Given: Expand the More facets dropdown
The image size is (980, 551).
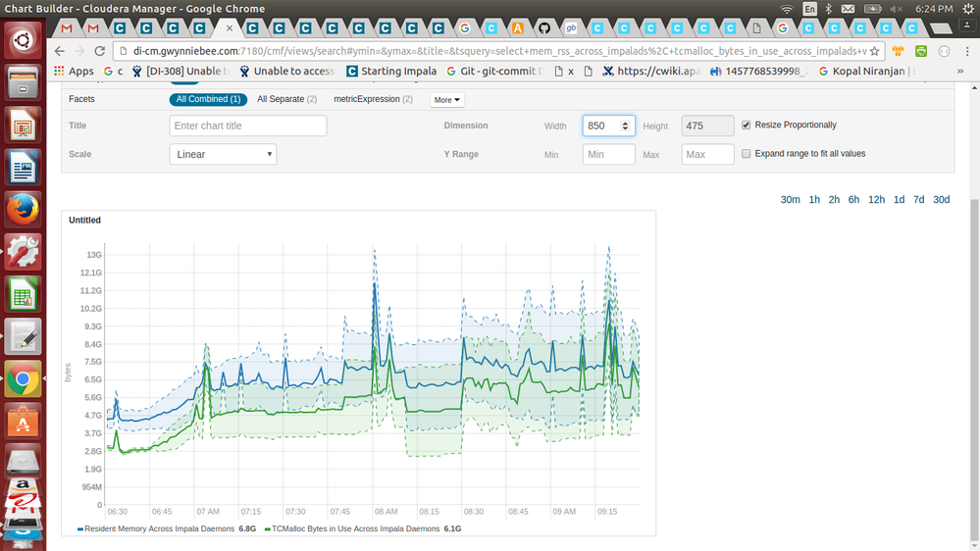Looking at the screenshot, I should 447,100.
